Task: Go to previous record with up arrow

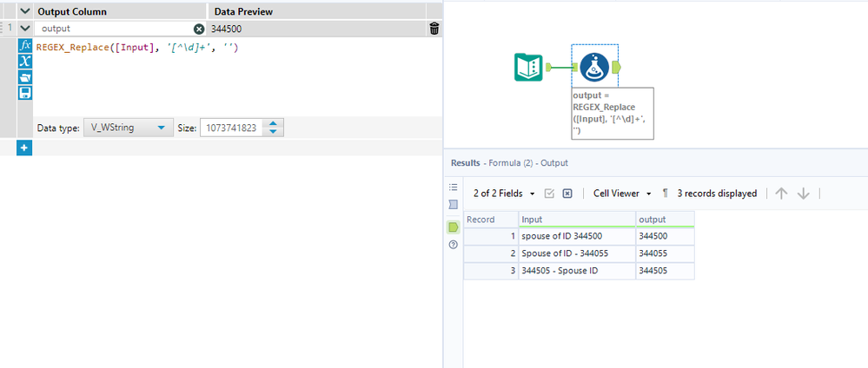Action: coord(781,194)
